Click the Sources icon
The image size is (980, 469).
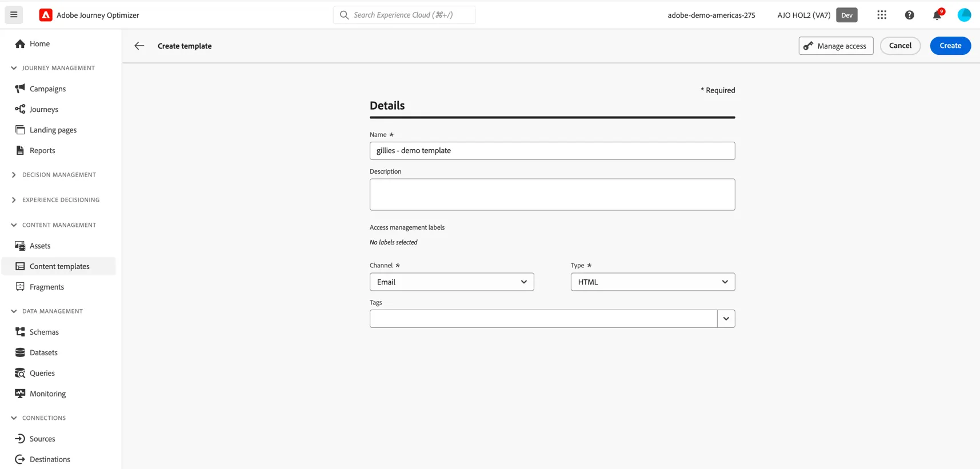[20, 439]
